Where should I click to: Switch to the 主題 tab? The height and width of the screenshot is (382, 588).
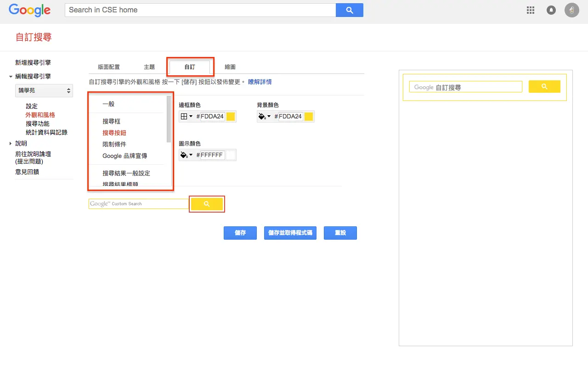point(149,67)
